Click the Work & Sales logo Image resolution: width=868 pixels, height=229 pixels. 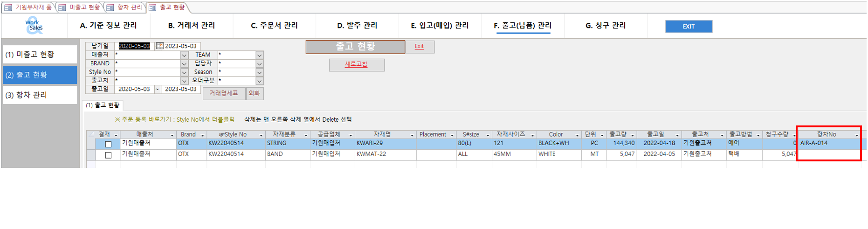(34, 25)
